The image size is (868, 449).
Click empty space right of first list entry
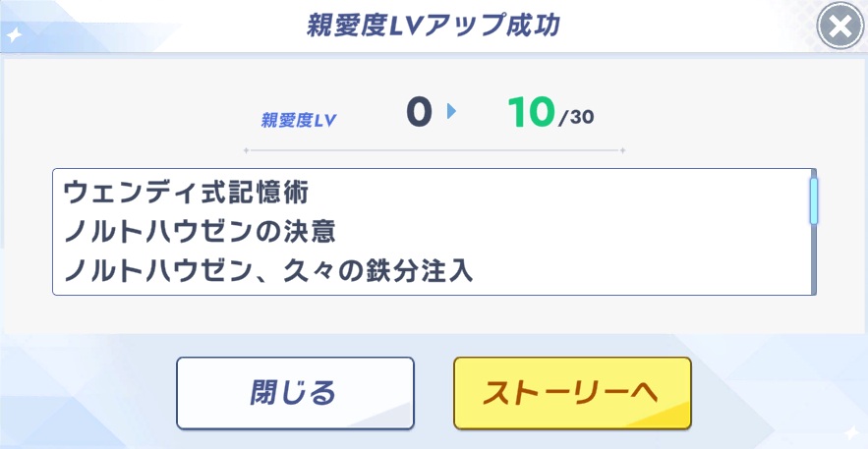(x=590, y=193)
